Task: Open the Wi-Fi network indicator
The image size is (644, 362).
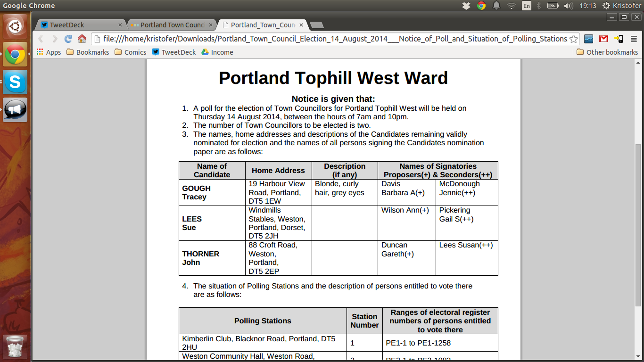Action: tap(512, 6)
